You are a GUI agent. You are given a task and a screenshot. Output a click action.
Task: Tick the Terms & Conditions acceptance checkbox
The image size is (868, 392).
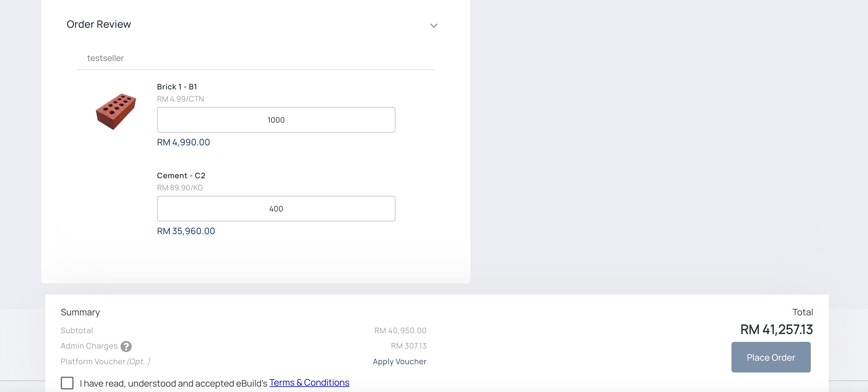(67, 382)
